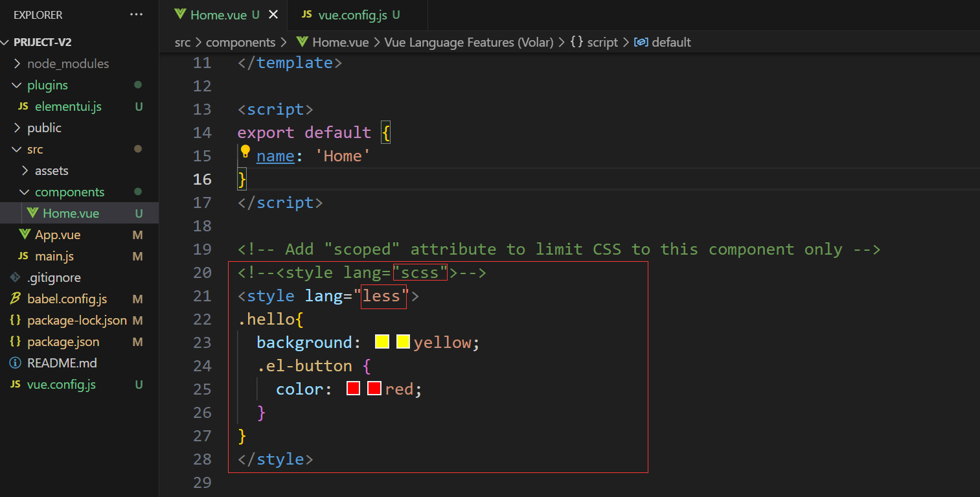Click the closing style tag on line 28

[275, 459]
